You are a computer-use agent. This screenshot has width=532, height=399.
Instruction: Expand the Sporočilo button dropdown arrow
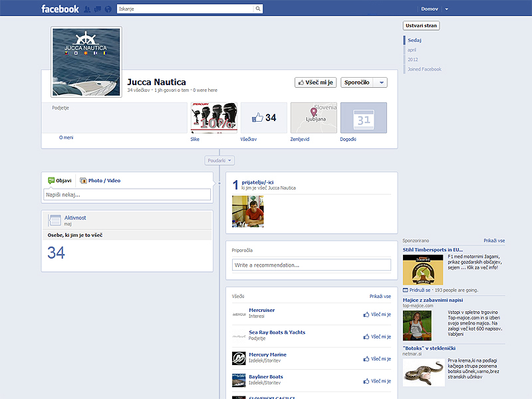(x=381, y=82)
